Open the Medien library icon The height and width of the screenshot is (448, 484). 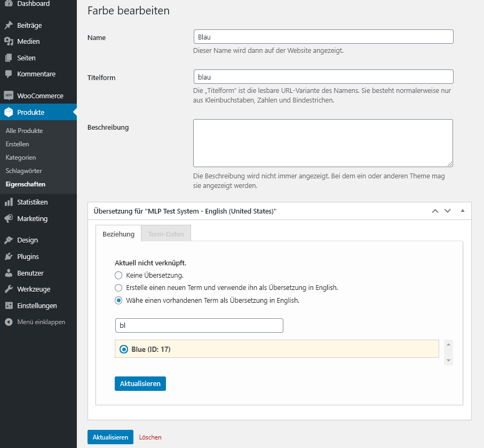(9, 42)
